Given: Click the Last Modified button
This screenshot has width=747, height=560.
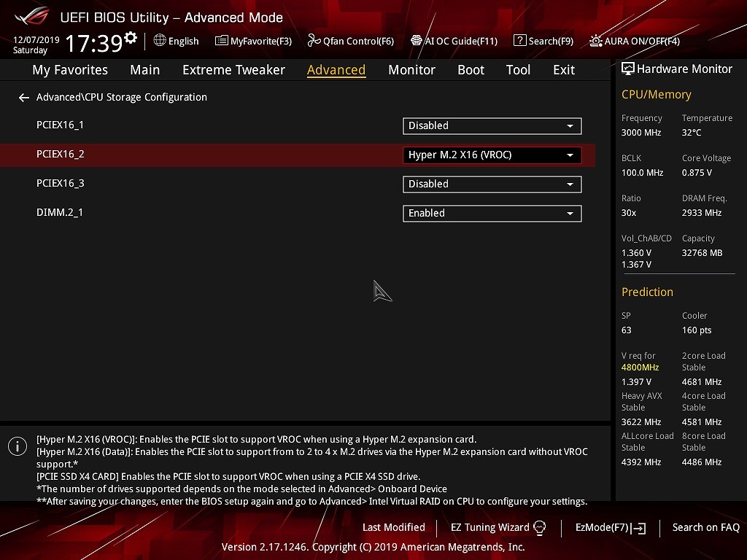Looking at the screenshot, I should [393, 527].
